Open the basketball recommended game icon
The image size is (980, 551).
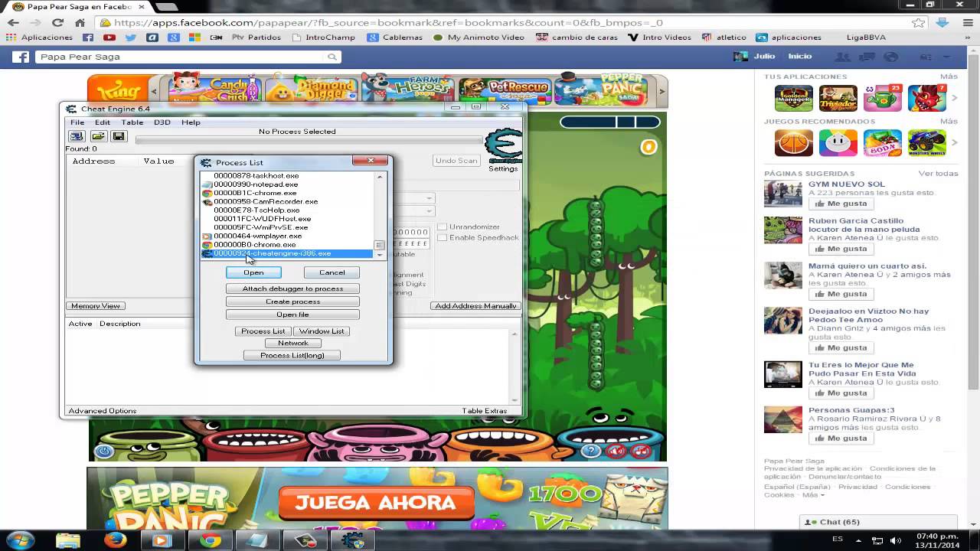tap(794, 143)
